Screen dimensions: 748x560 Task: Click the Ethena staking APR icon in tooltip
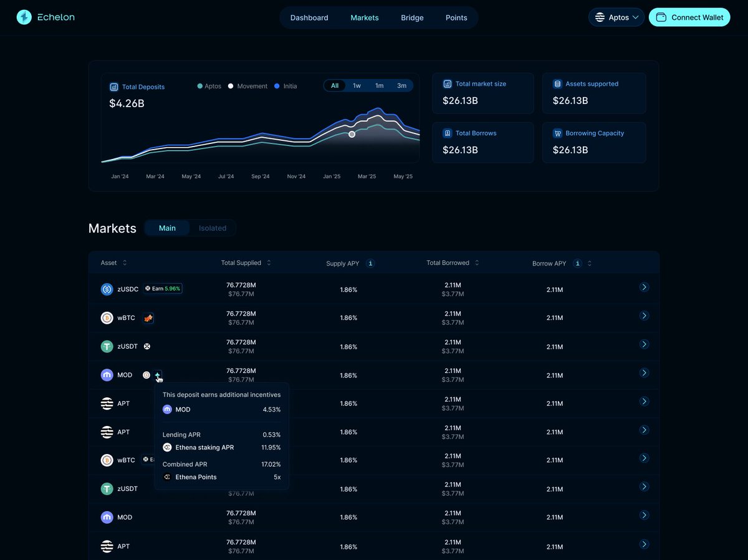(167, 447)
